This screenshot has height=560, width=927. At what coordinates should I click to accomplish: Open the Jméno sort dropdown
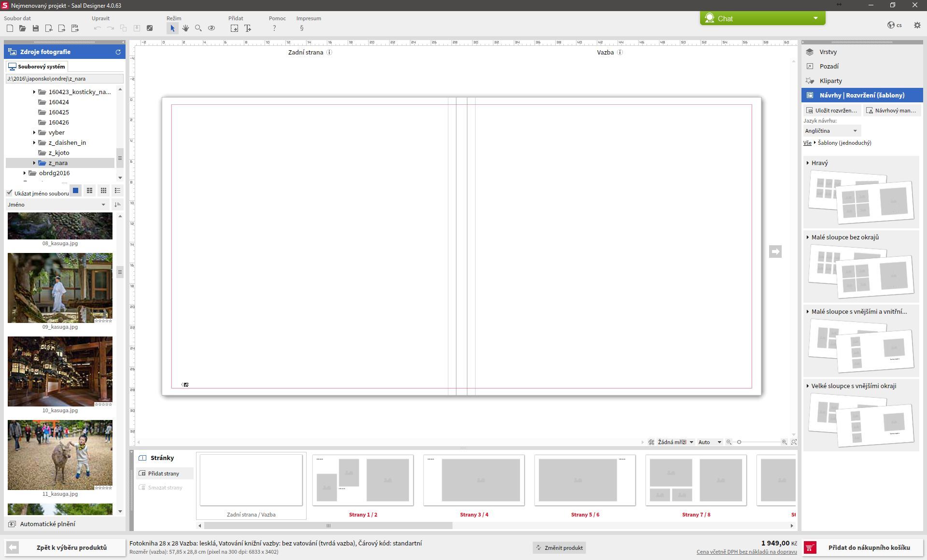pos(56,205)
